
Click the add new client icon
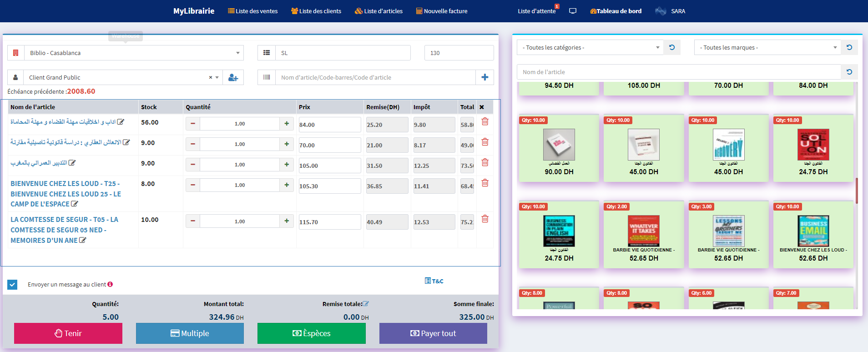pos(233,77)
